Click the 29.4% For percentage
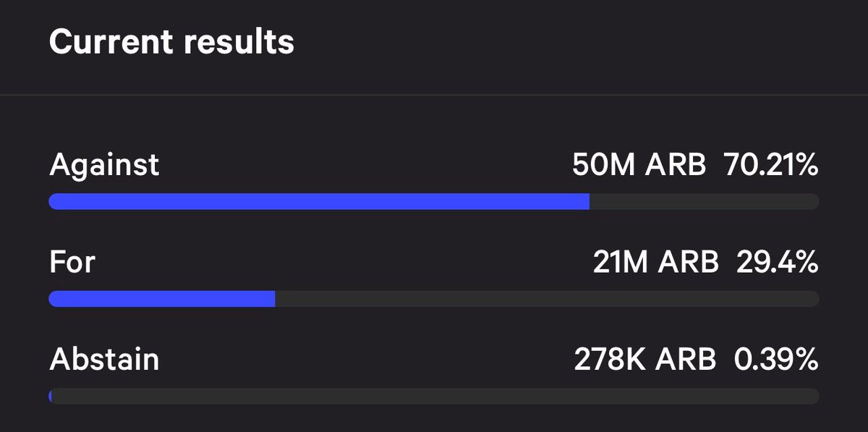Image resolution: width=868 pixels, height=432 pixels. pos(778,263)
